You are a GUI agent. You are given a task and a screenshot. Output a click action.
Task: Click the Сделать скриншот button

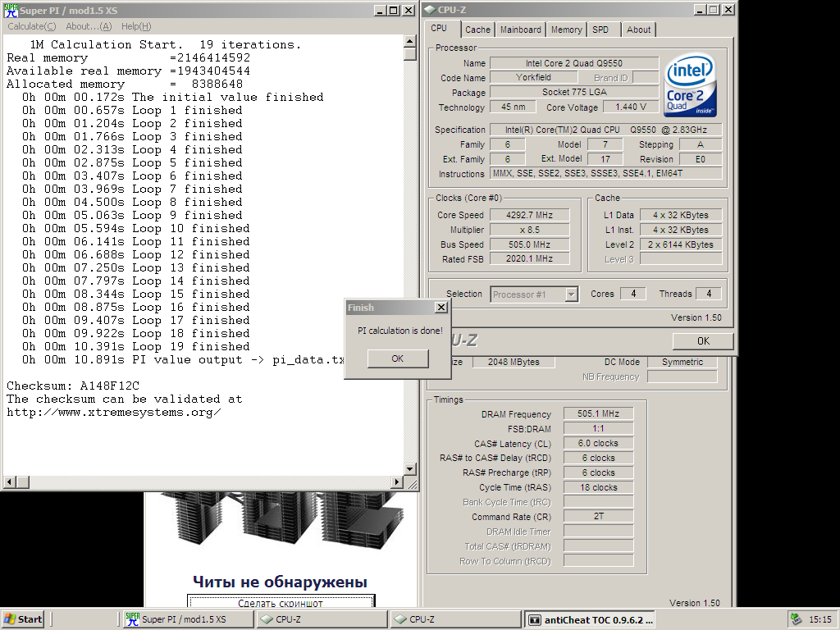(x=281, y=601)
